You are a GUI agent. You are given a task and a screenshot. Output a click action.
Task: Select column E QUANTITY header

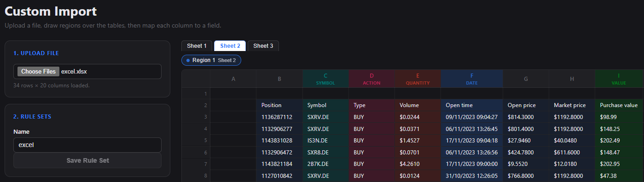pos(418,79)
